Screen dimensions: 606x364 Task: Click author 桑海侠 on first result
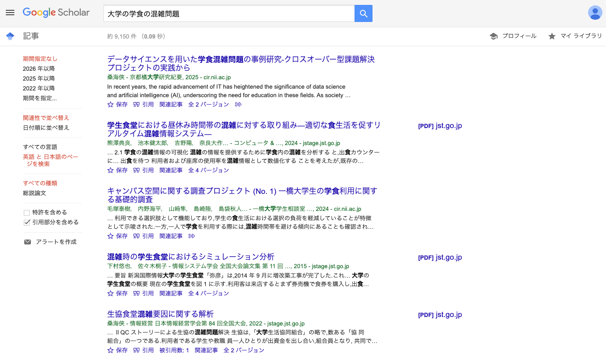[116, 77]
